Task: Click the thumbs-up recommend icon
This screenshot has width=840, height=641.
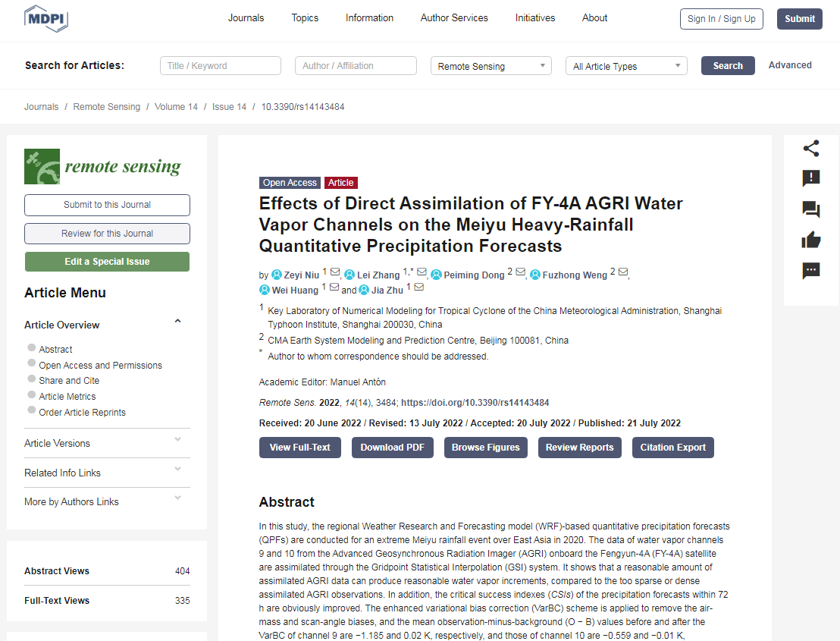Action: [x=811, y=240]
